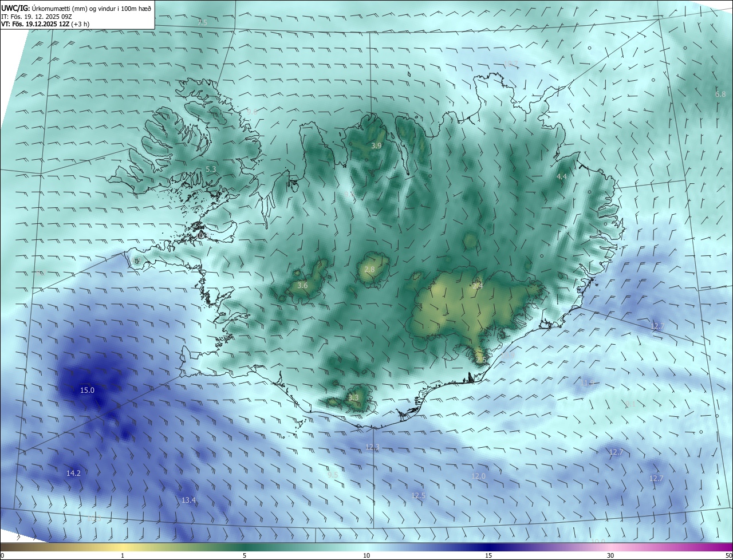Screen dimensions: 733x560
Task: Click the 14.2 value label on the map
Action: pos(73,473)
